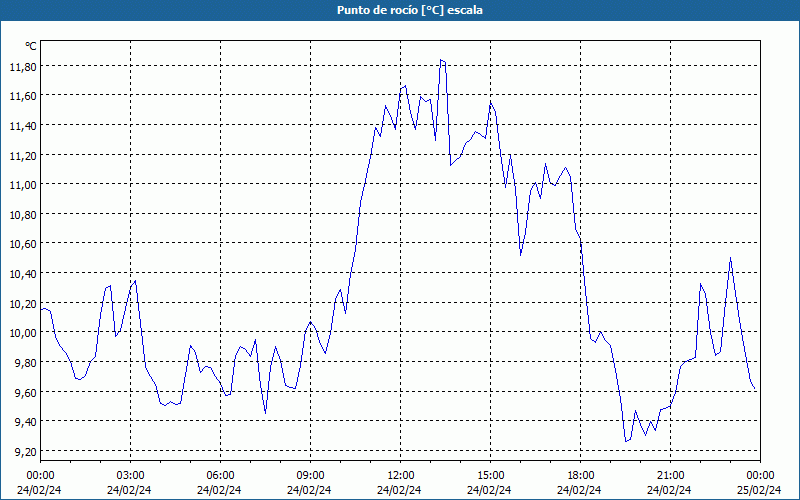Click the 21:00 time axis label
Screen dimensions: 800x500
tap(670, 476)
